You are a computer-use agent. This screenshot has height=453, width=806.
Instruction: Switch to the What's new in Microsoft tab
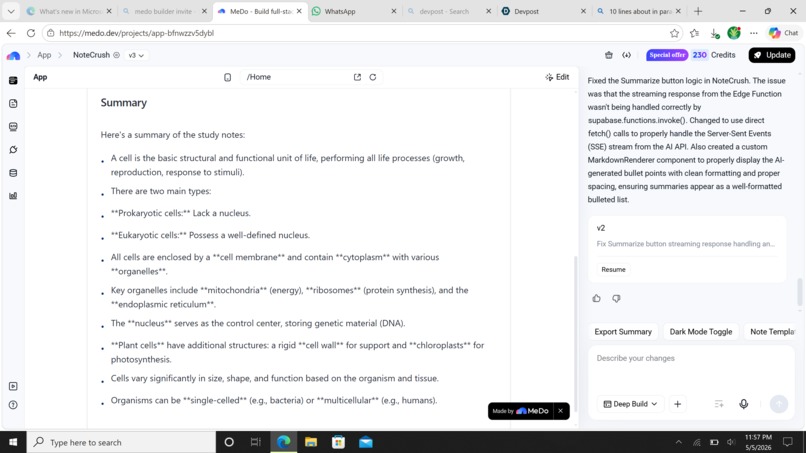tap(70, 11)
